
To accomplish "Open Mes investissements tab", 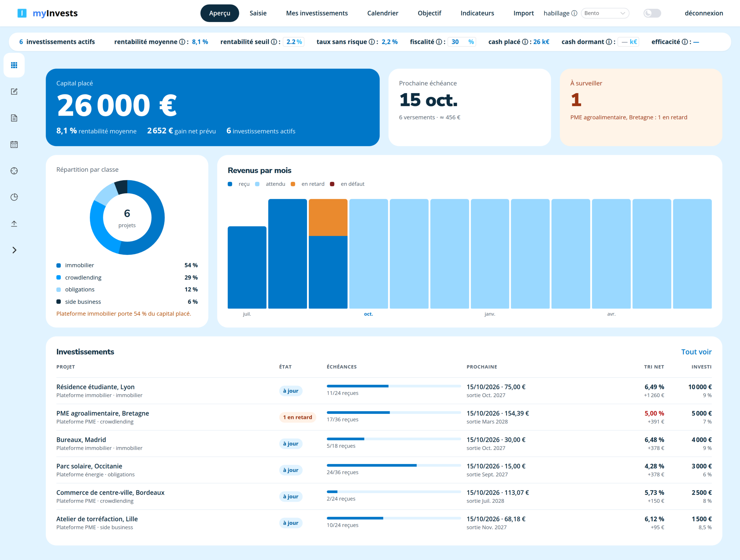I will 317,13.
